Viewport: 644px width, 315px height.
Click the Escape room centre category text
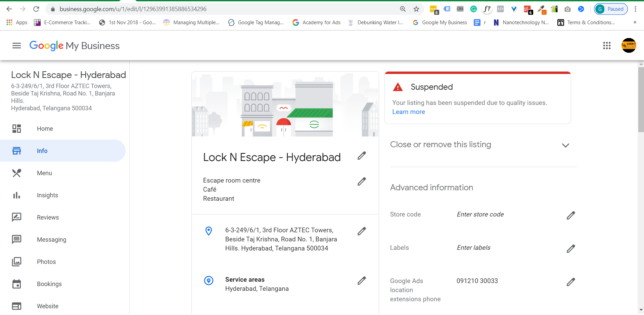click(x=232, y=181)
